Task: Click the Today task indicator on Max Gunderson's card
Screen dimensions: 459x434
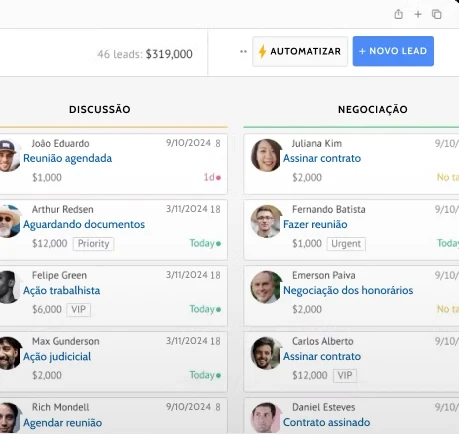Action: pyautogui.click(x=205, y=375)
